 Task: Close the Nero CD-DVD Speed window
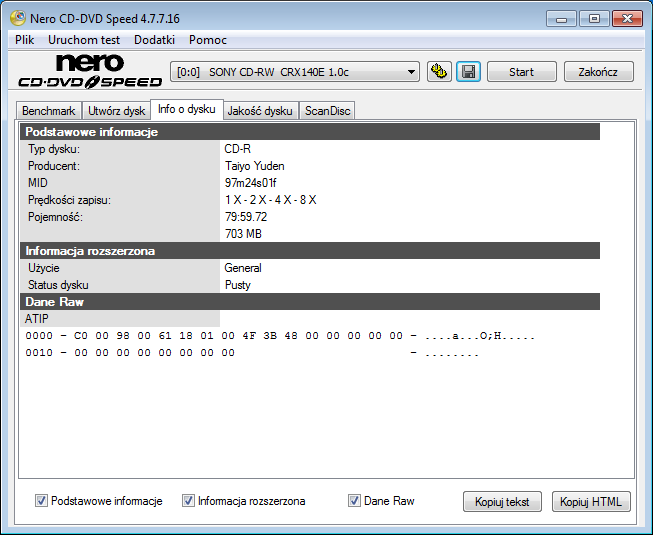pyautogui.click(x=627, y=19)
